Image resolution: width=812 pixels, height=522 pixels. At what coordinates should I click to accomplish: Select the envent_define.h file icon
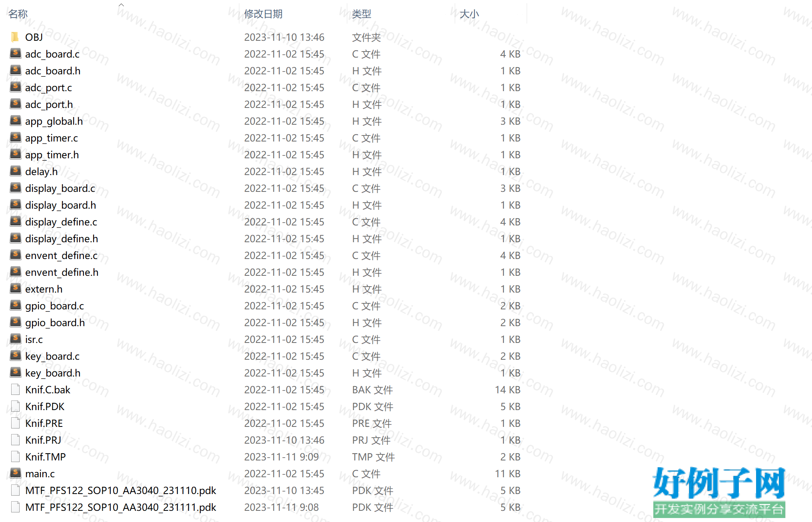tap(15, 271)
